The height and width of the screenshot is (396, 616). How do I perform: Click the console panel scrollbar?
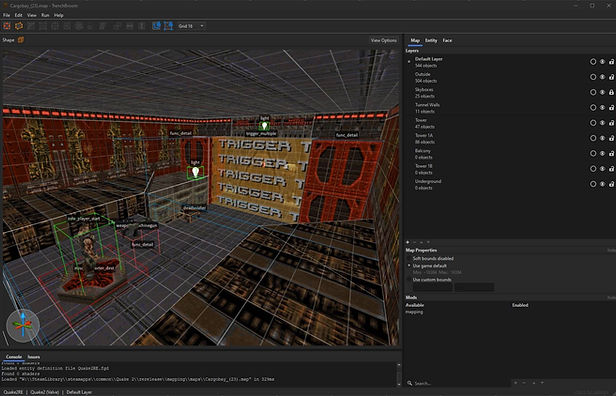click(399, 373)
